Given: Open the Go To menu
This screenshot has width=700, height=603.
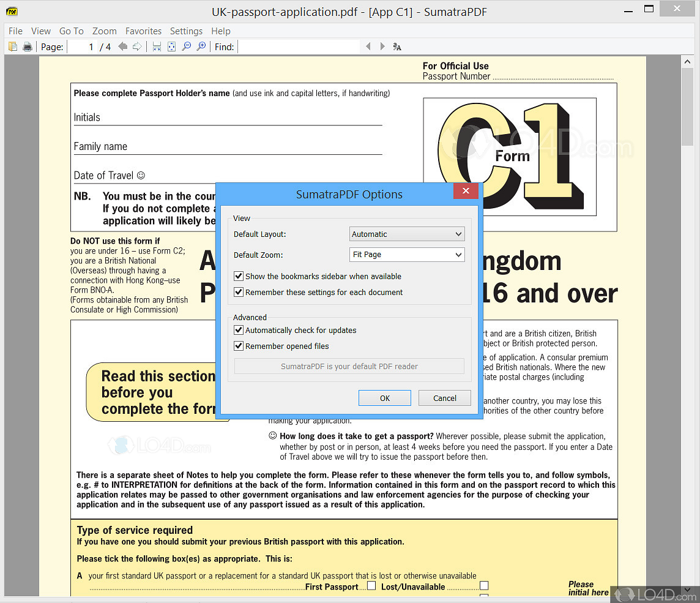Looking at the screenshot, I should tap(72, 31).
